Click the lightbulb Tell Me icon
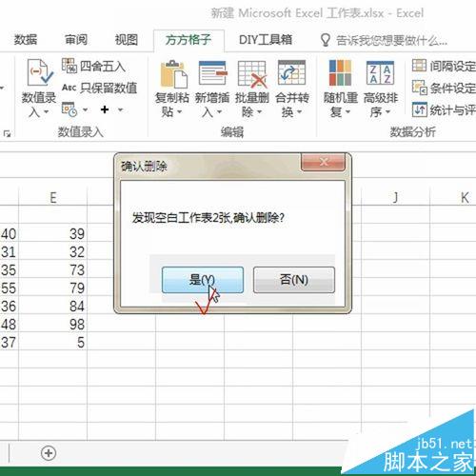This screenshot has height=476, width=476. (x=326, y=40)
